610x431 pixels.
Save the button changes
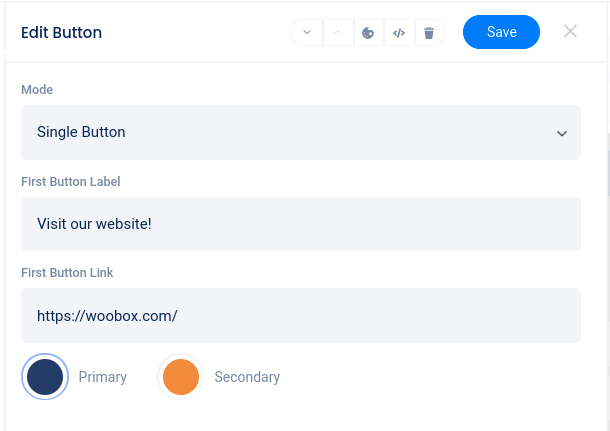(x=501, y=32)
